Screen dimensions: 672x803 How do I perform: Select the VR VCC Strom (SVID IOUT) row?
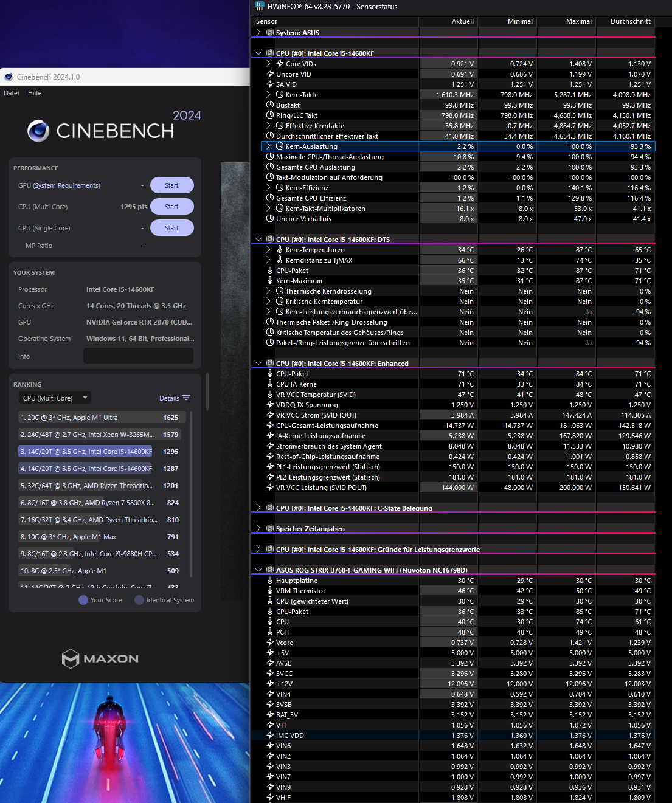coord(453,415)
